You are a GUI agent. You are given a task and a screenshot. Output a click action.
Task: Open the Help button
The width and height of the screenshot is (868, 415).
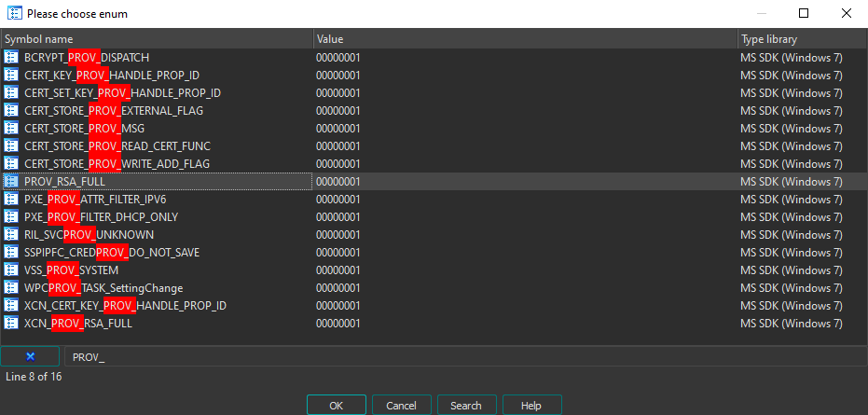click(x=531, y=405)
